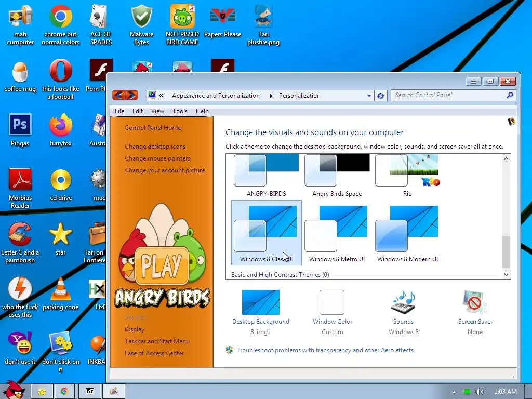Open the cd drive desktop icon
This screenshot has height=399, width=532.
[x=61, y=185]
